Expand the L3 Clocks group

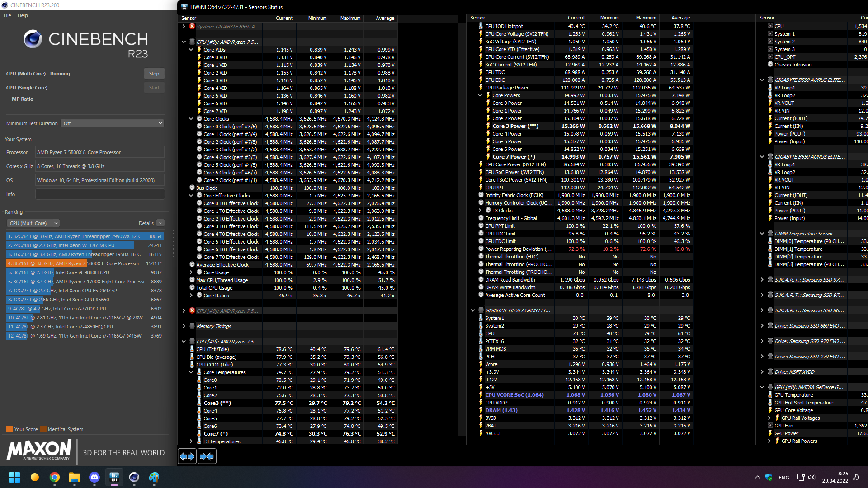480,211
